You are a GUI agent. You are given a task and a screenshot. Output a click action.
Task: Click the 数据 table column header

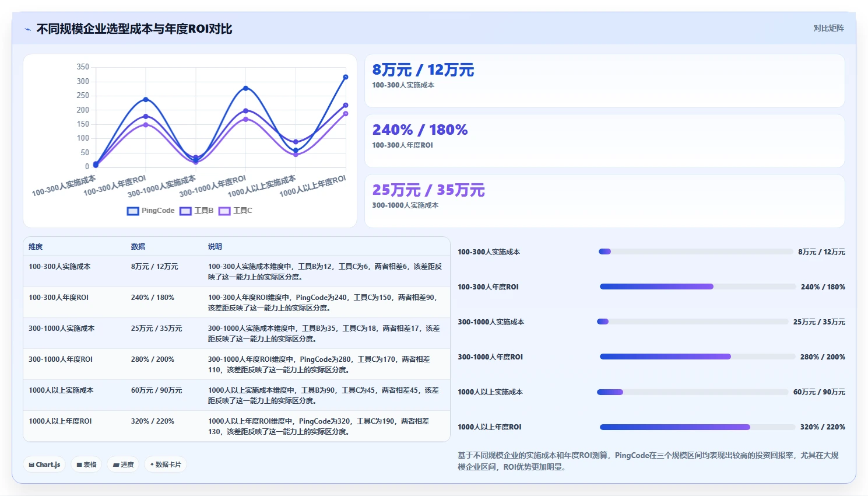(138, 247)
